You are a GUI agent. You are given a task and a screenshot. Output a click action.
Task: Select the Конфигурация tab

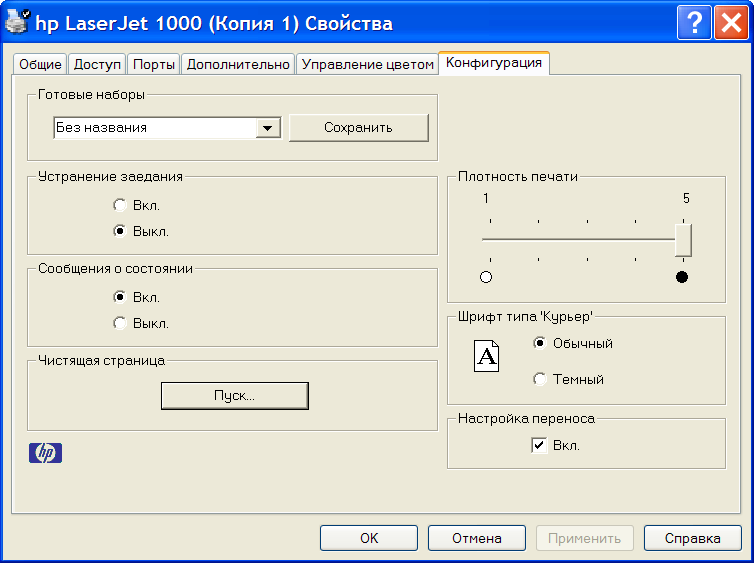pos(494,63)
